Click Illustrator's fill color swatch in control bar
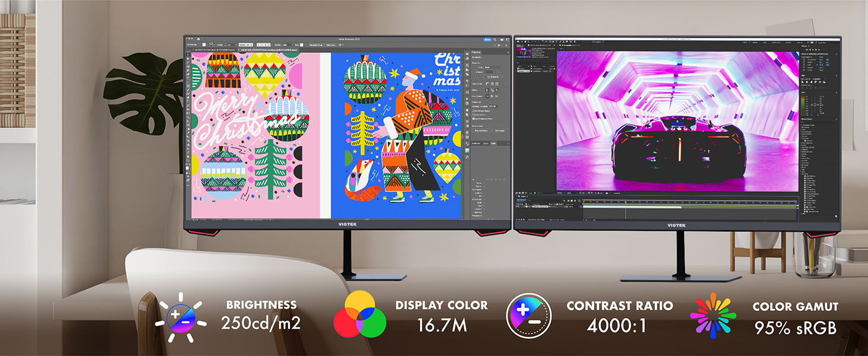The height and width of the screenshot is (356, 868). [204, 44]
